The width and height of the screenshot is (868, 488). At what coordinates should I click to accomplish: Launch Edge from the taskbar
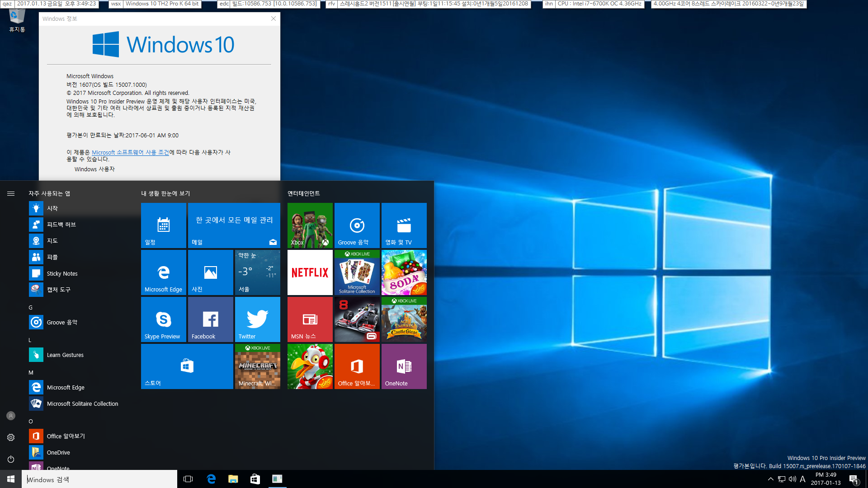coord(211,479)
